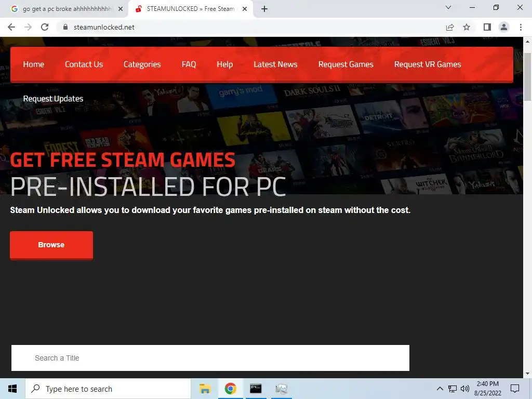View site info via the padlock icon
The width and height of the screenshot is (532, 399).
click(65, 27)
